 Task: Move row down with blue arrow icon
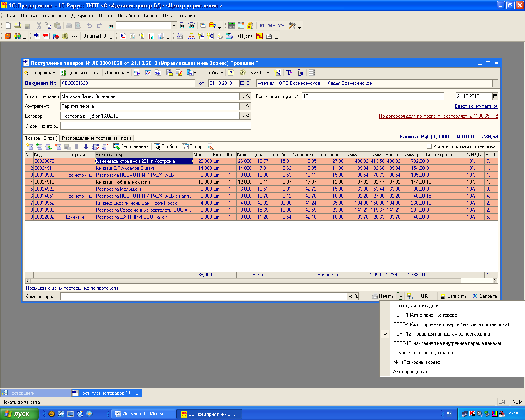[x=86, y=146]
